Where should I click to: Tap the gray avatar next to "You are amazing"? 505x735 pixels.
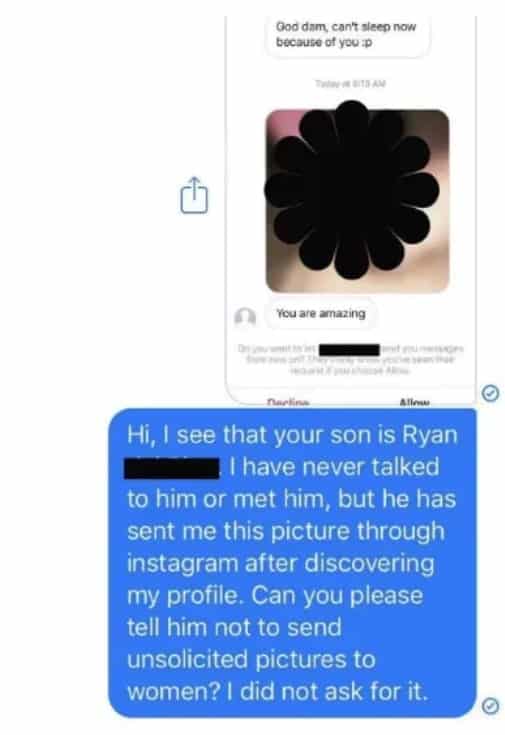point(245,317)
